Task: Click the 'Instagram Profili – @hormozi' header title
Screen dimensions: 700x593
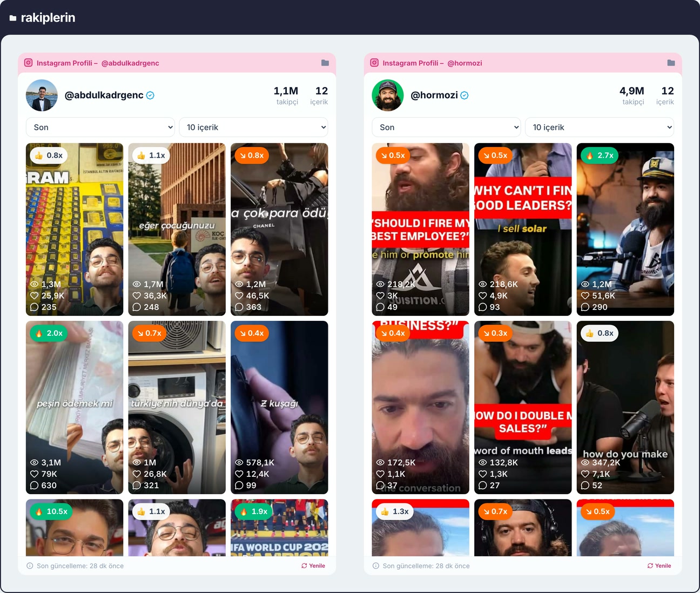Action: [433, 63]
